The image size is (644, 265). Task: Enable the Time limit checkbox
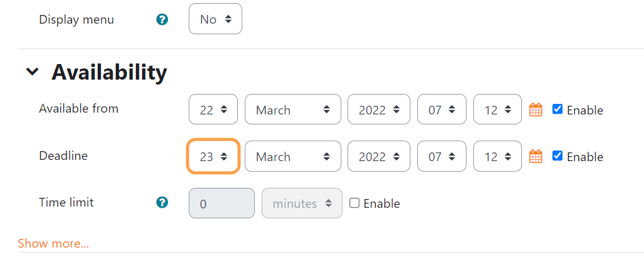click(x=354, y=203)
